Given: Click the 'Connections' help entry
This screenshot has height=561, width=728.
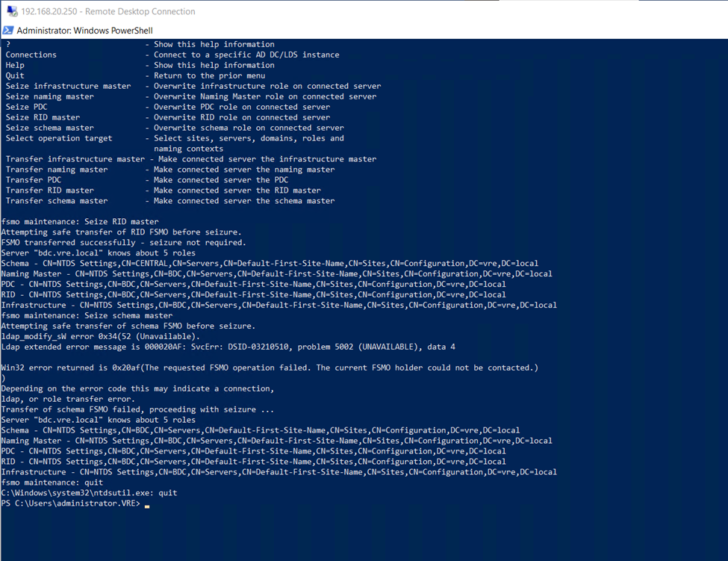Looking at the screenshot, I should tap(31, 55).
